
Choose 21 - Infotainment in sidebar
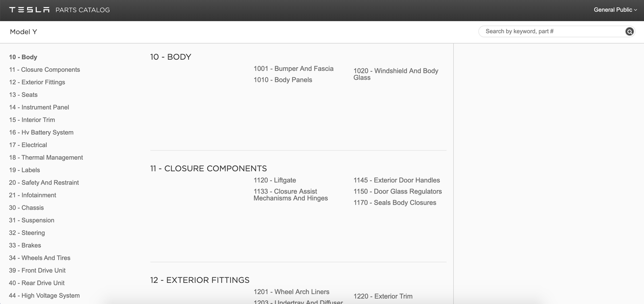pyautogui.click(x=33, y=195)
